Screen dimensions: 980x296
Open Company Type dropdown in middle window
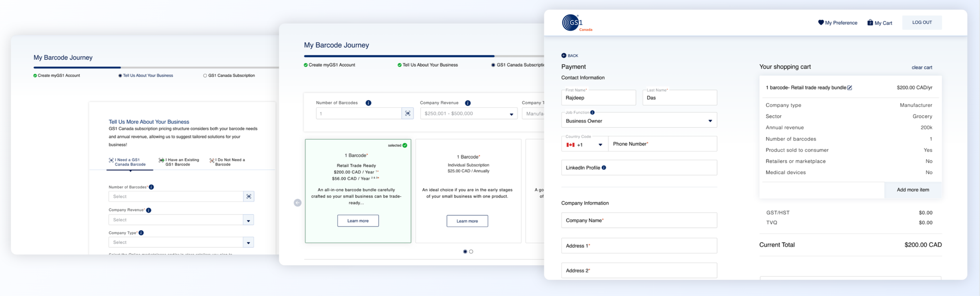[x=533, y=114]
